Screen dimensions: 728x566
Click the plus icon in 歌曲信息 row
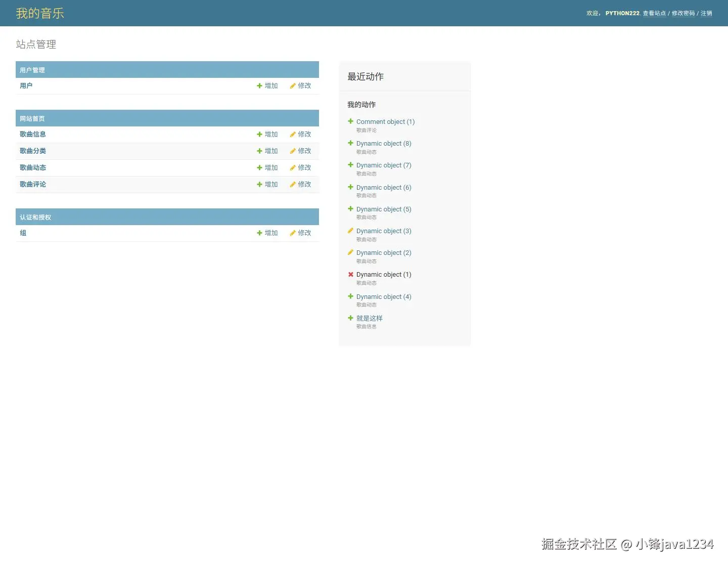click(x=259, y=135)
